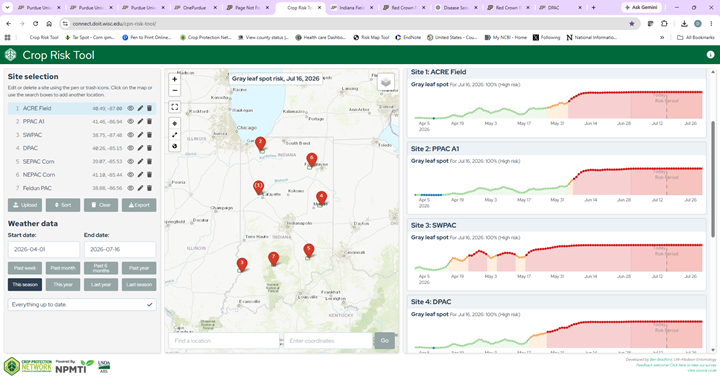Screen dimensions: 720x387
Task: Show more bookmarks with the chevron
Action: [x=662, y=38]
